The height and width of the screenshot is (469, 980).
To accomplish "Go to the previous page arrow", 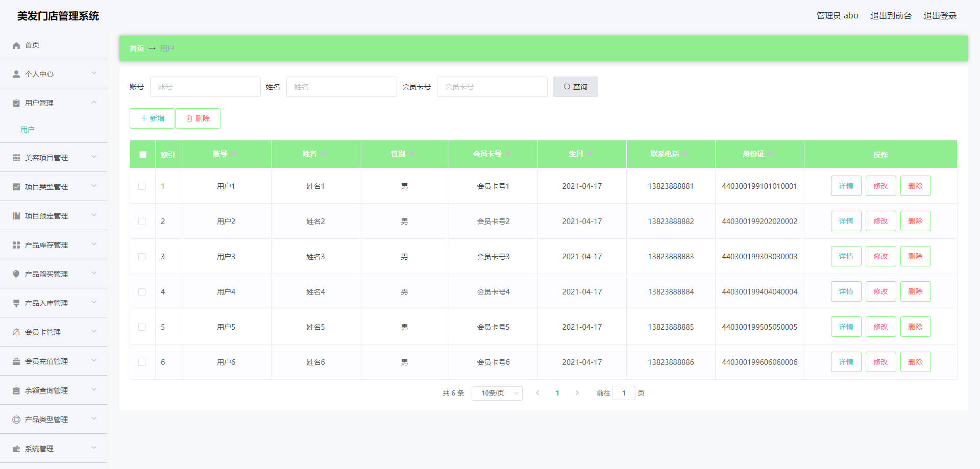I will pos(537,393).
